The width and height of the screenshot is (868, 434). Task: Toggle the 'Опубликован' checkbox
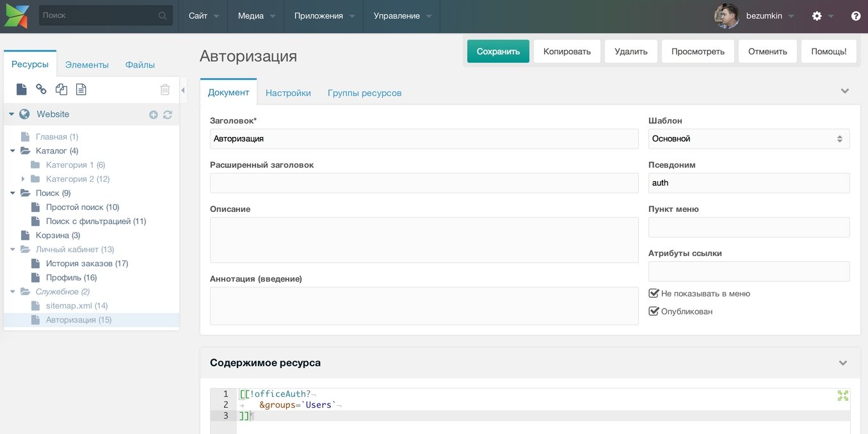pyautogui.click(x=654, y=311)
